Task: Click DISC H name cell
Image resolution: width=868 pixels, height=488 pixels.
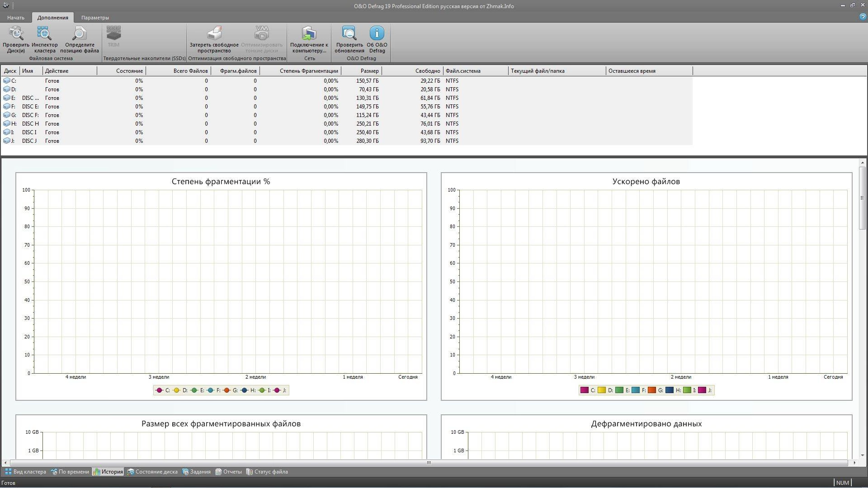Action: click(x=30, y=124)
